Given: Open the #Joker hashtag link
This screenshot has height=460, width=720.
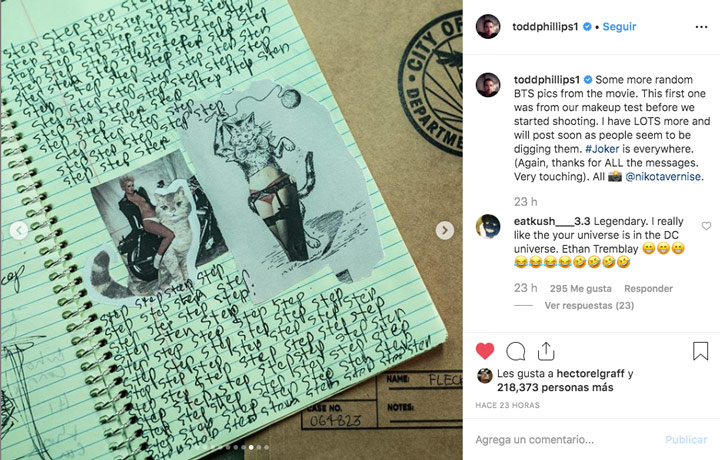Looking at the screenshot, I should pos(602,149).
